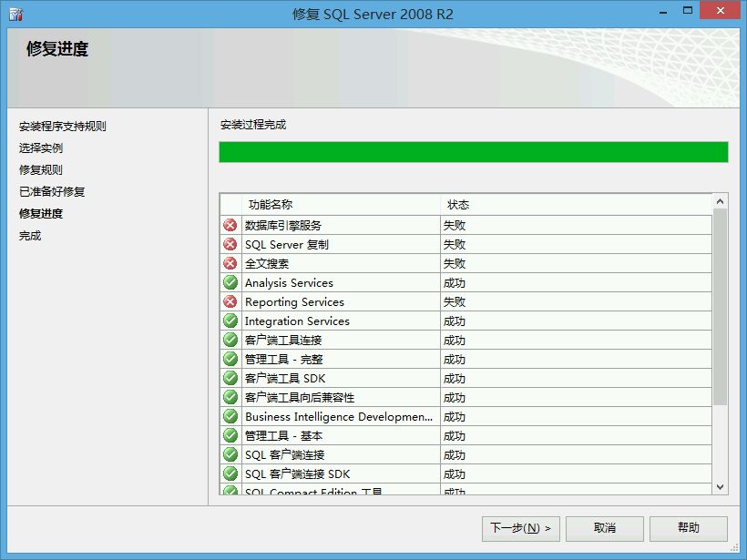Select the bold 修复进度 step in sidebar
The image size is (747, 560).
click(x=41, y=214)
